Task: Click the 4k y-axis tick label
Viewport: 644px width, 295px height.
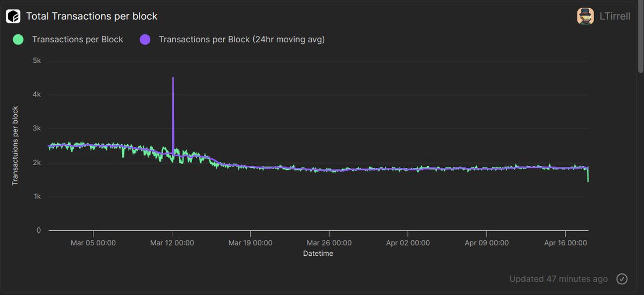Action: point(37,94)
